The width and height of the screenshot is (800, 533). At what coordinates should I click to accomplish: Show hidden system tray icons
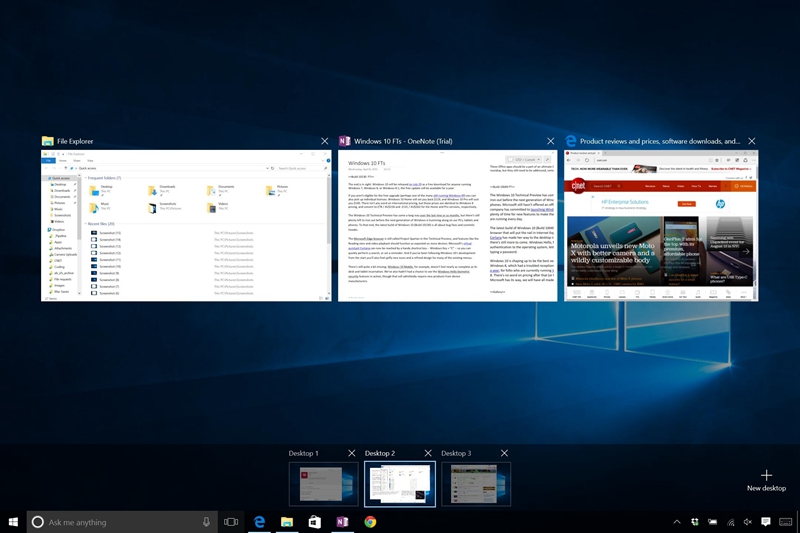pyautogui.click(x=676, y=522)
